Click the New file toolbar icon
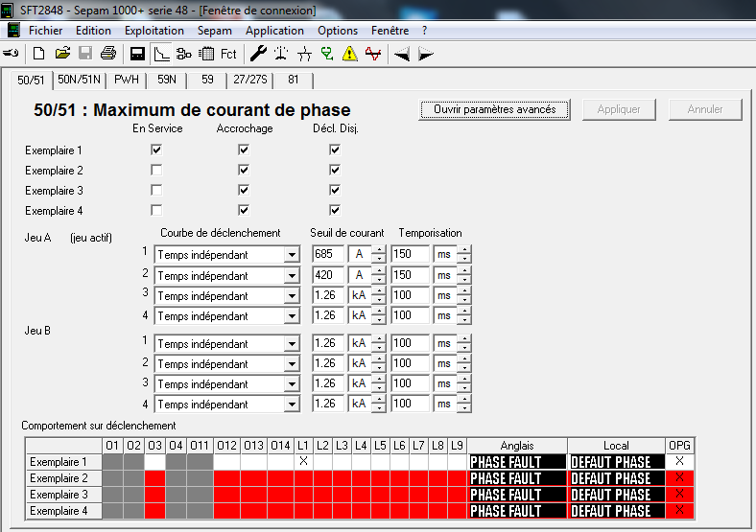Image resolution: width=756 pixels, height=532 pixels. pyautogui.click(x=39, y=54)
